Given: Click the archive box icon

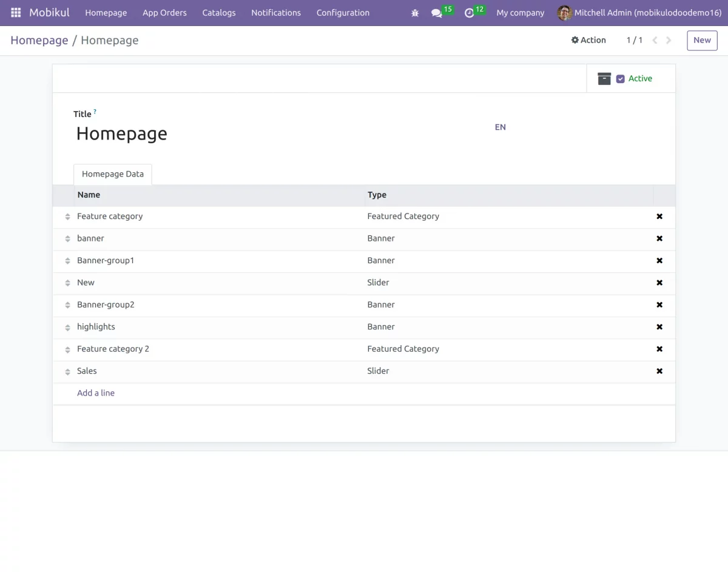Looking at the screenshot, I should (604, 78).
